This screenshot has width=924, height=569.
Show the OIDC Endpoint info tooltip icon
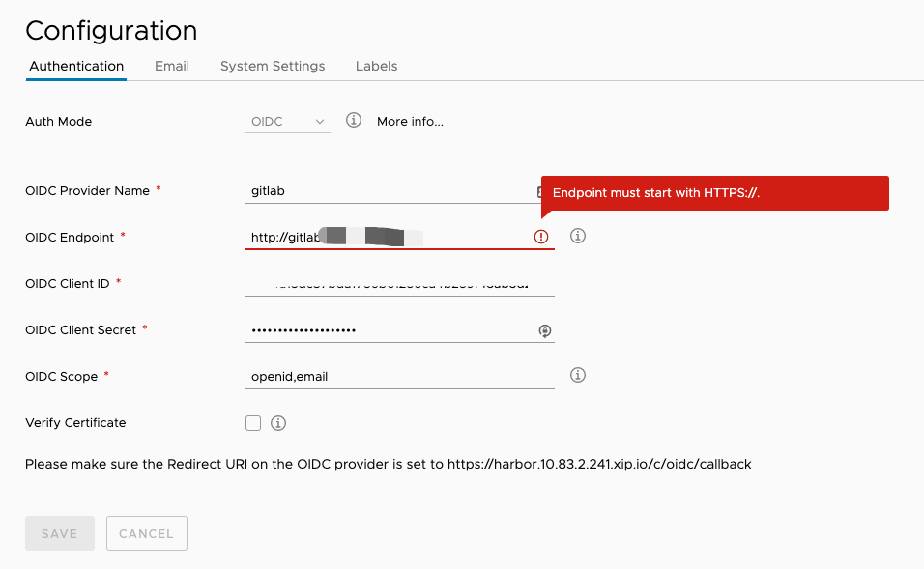[x=578, y=237]
